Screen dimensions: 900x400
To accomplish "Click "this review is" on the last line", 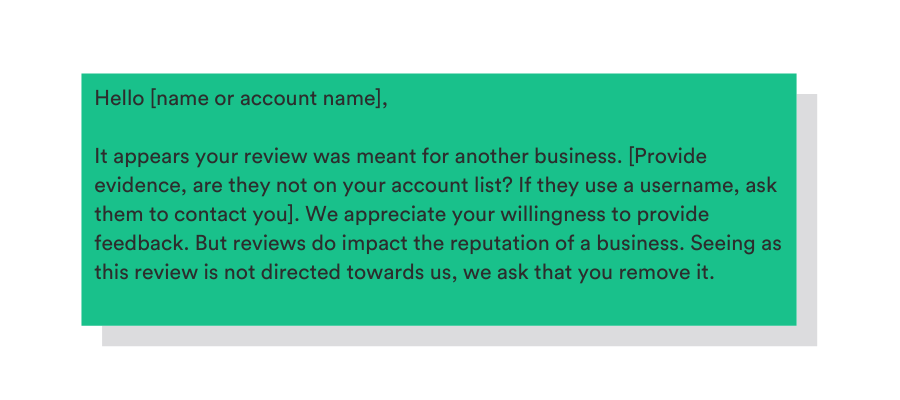I will 154,271.
